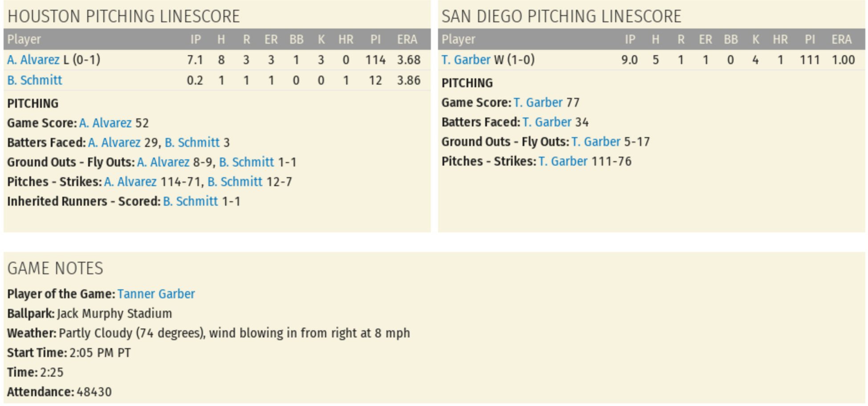The height and width of the screenshot is (406, 868).
Task: Open A. Alvarez in Houston linescore table row
Action: pos(33,60)
